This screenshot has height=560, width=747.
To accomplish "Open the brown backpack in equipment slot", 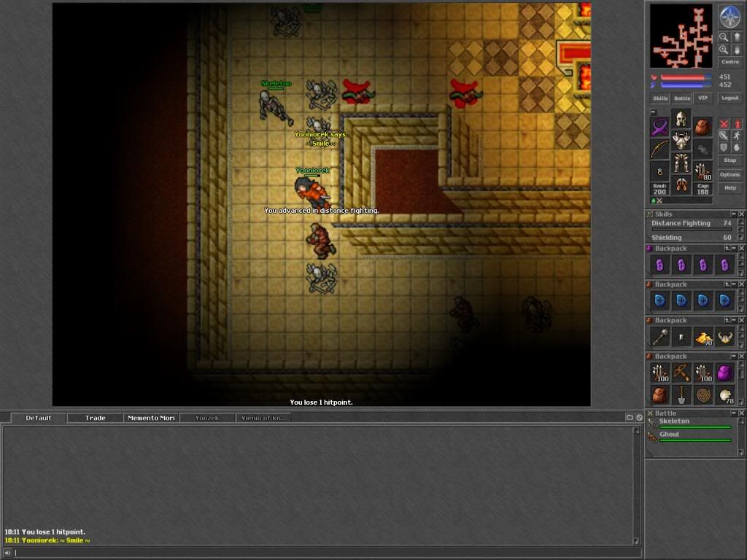I will click(x=703, y=127).
